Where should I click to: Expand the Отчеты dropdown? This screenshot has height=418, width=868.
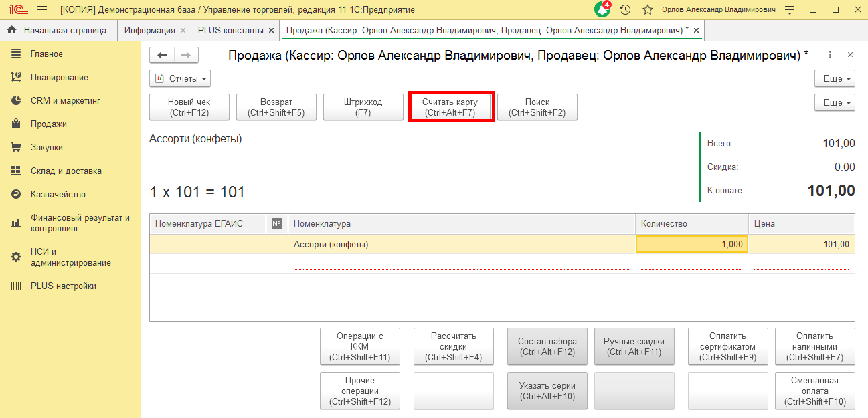tap(179, 78)
